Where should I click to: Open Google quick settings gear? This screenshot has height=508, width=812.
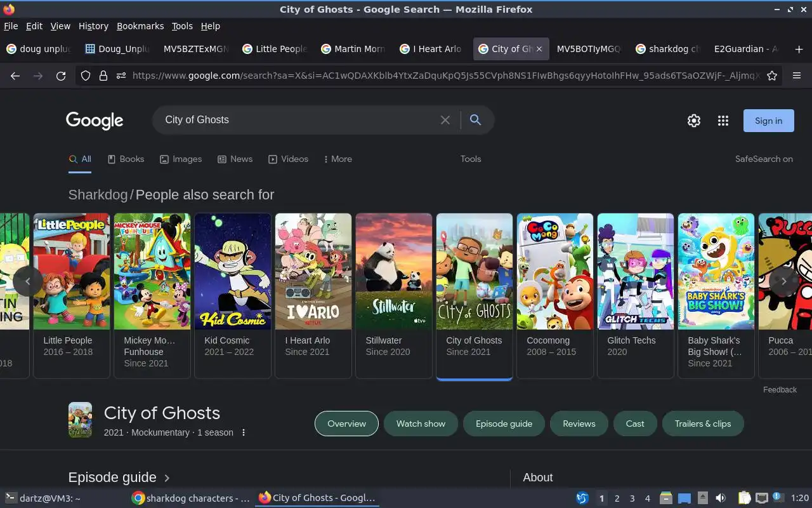[x=694, y=121]
